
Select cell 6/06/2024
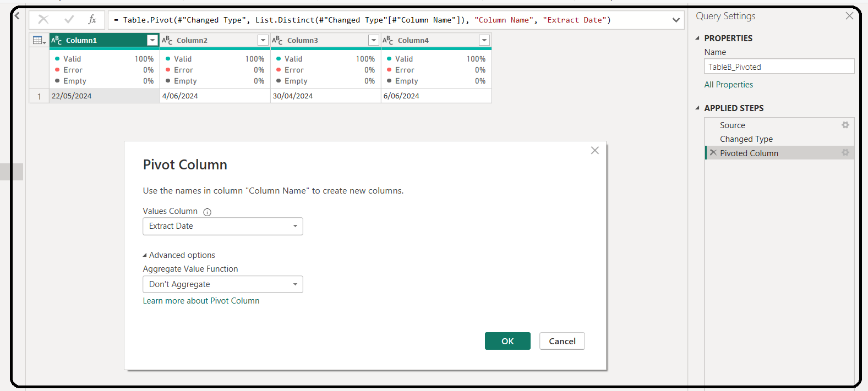[436, 96]
